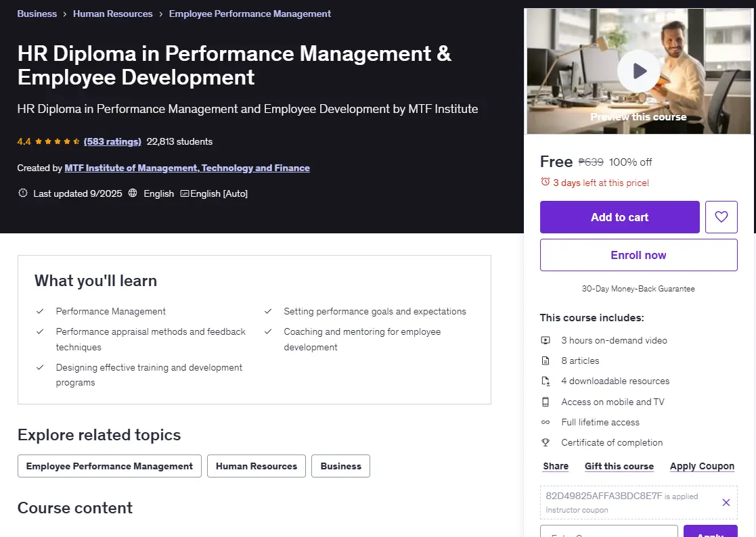Open the 583 ratings link

[112, 141]
